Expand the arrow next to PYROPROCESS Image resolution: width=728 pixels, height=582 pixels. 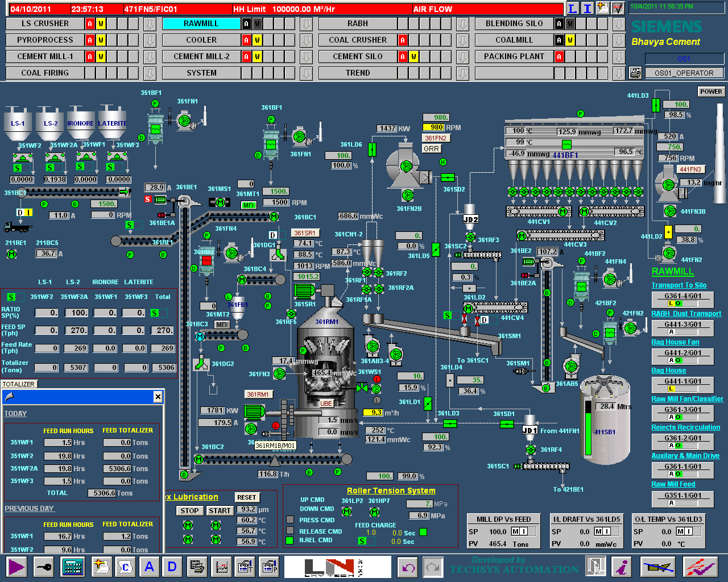tap(150, 40)
